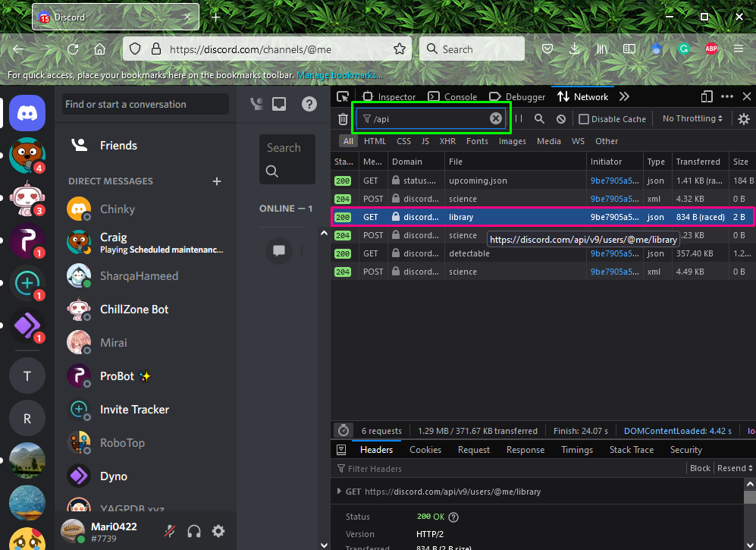This screenshot has height=550, width=756.
Task: Open the Security tab
Action: point(685,450)
